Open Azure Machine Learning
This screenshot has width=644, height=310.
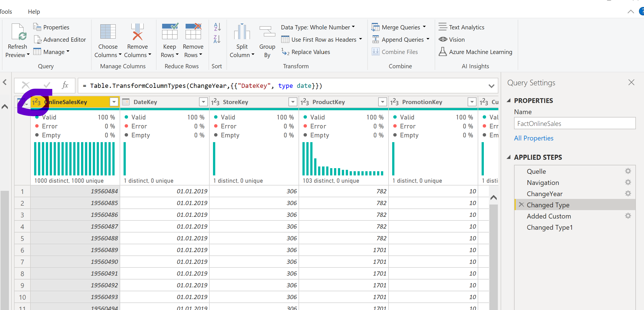pos(475,52)
